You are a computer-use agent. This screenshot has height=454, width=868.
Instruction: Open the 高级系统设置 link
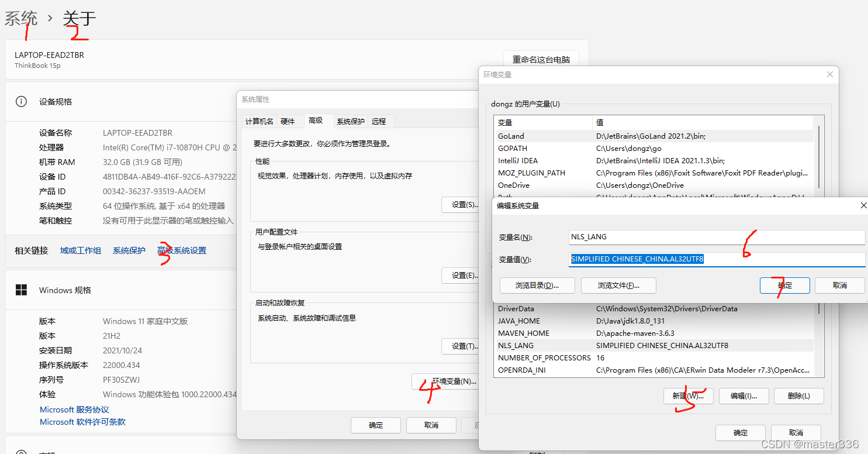[182, 250]
